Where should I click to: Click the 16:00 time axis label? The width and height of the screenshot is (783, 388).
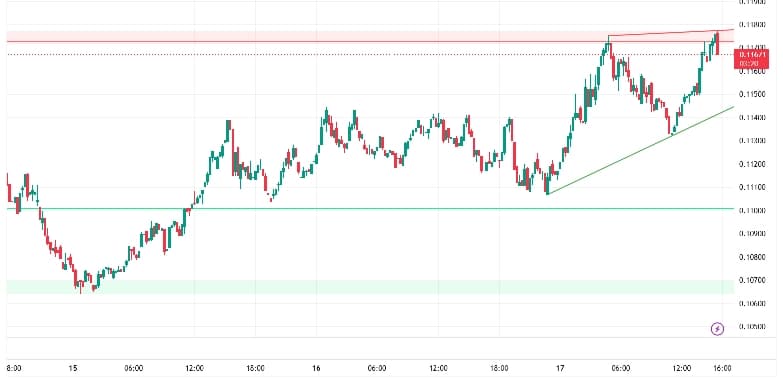coord(723,369)
